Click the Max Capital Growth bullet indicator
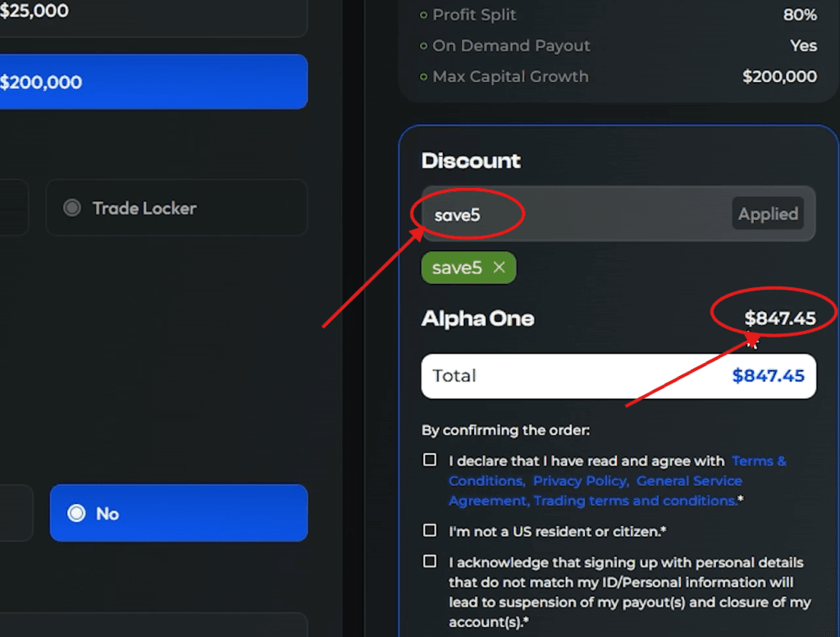The image size is (840, 637). coord(422,76)
